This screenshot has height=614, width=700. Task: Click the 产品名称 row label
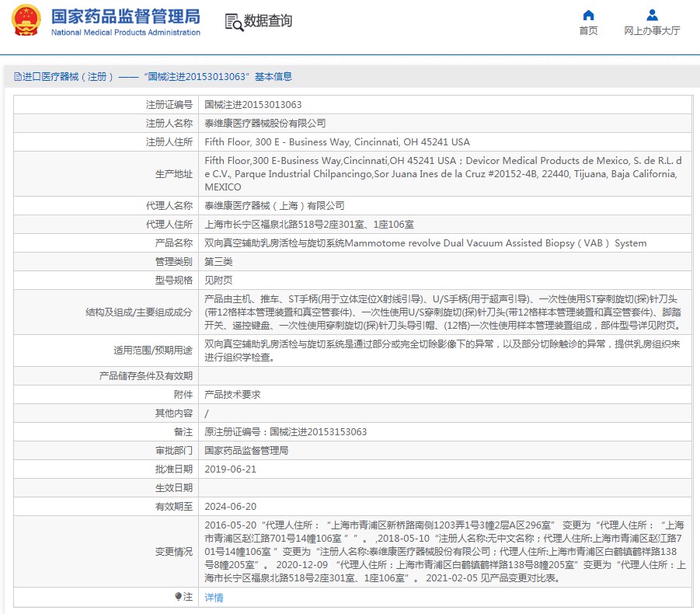174,243
